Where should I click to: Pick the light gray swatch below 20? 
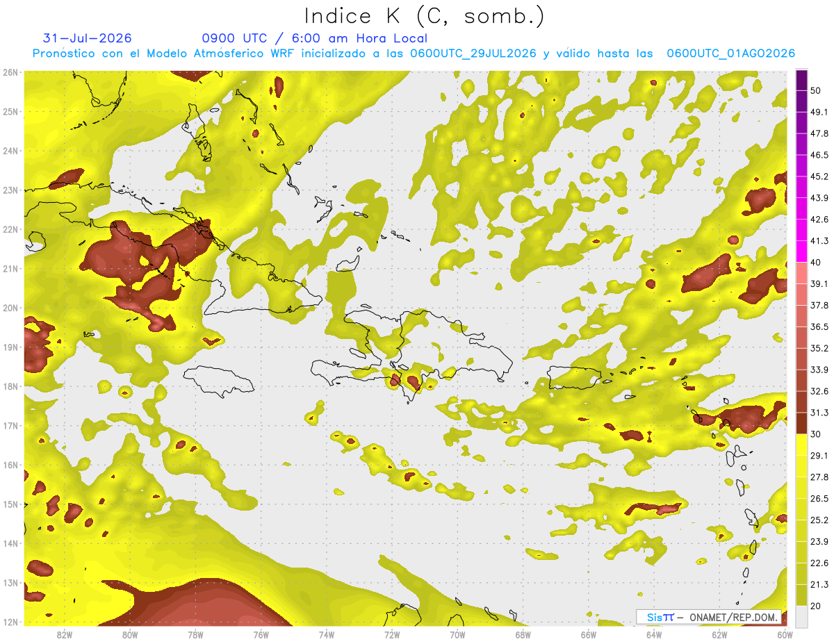pyautogui.click(x=801, y=616)
